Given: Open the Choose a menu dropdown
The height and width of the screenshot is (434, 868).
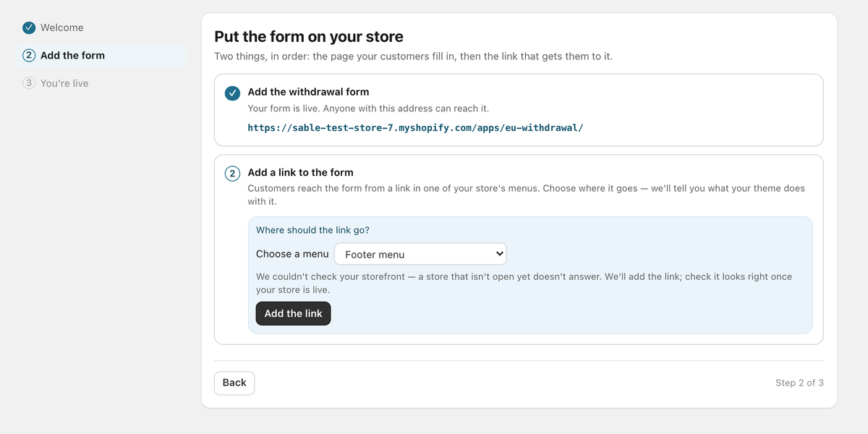Looking at the screenshot, I should pos(420,254).
